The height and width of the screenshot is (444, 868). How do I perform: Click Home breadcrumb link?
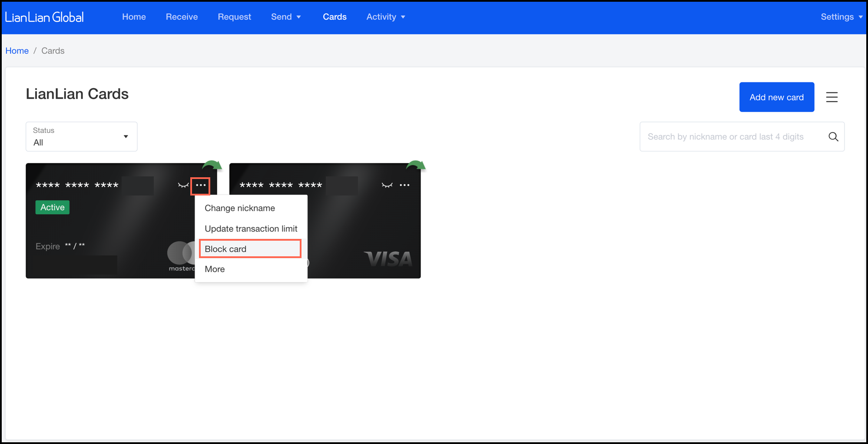tap(17, 51)
